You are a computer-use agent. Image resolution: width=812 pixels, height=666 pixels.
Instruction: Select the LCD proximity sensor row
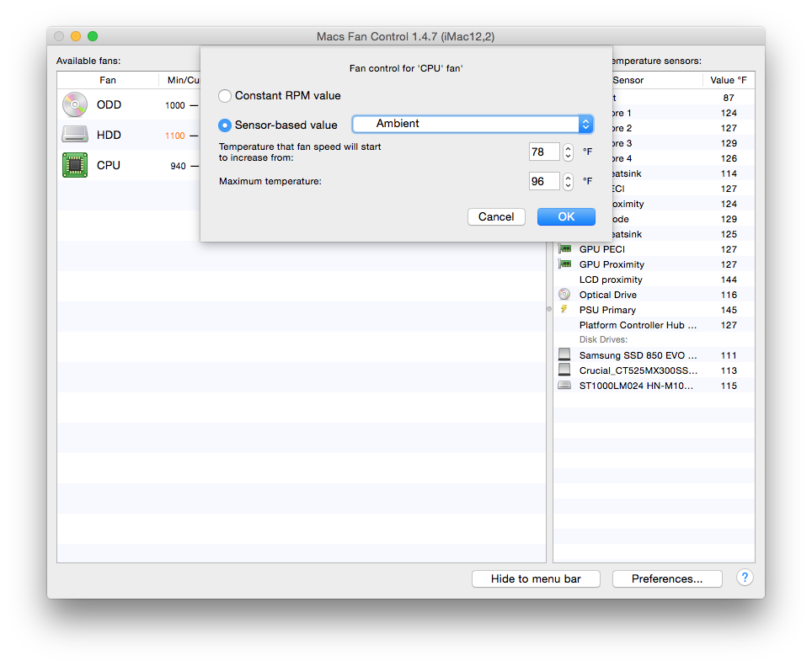tap(654, 280)
